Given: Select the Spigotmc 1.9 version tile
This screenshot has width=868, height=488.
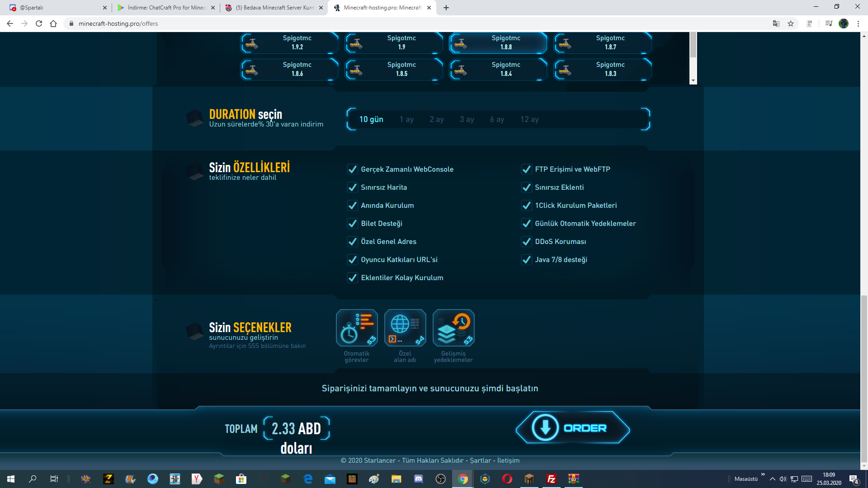Looking at the screenshot, I should (x=394, y=43).
